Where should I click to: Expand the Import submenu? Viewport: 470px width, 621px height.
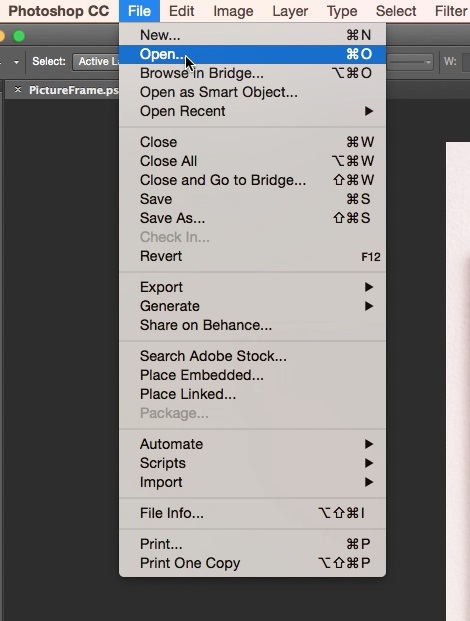(252, 482)
